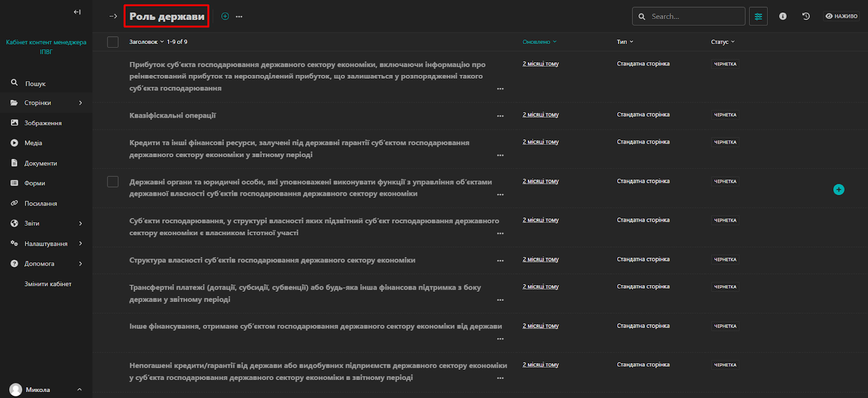This screenshot has width=868, height=398.
Task: Click the info circle icon
Action: point(783,16)
